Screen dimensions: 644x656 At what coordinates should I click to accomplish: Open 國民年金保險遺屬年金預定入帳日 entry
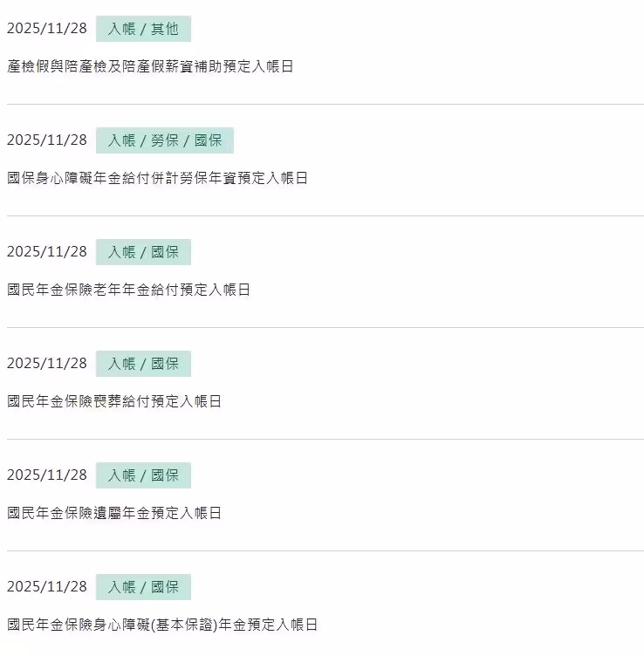pyautogui.click(x=114, y=513)
